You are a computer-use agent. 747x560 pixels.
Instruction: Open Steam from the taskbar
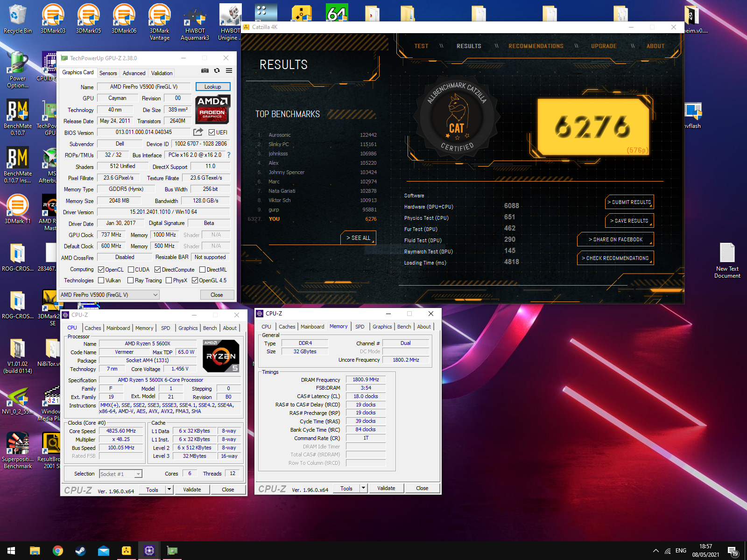[x=80, y=551]
